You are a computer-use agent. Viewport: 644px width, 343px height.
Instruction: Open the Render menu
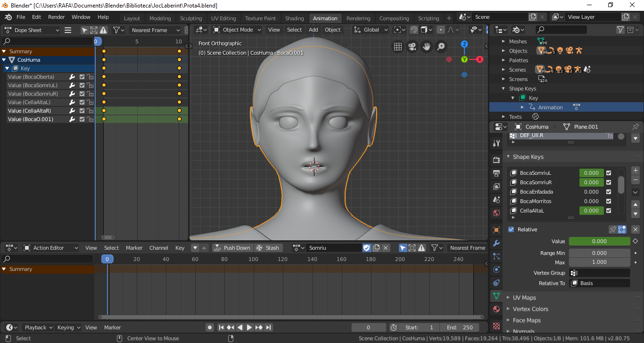[x=56, y=17]
